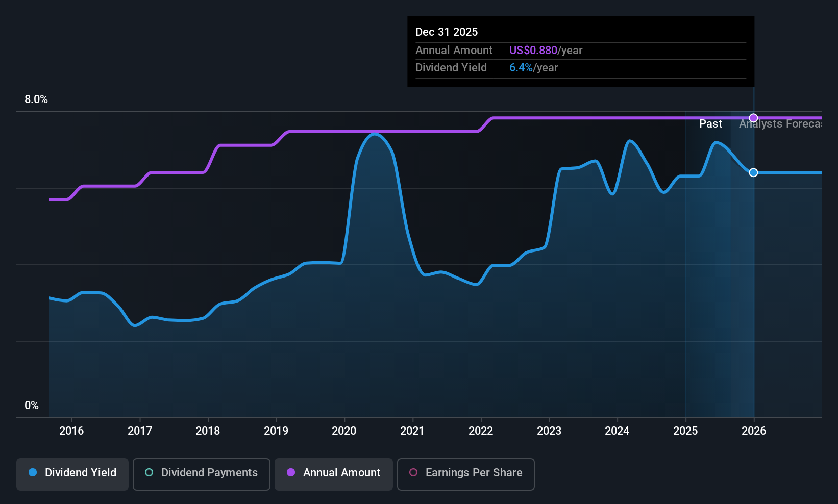This screenshot has width=838, height=504.
Task: Click the 2020 dividend yield peak
Action: (x=375, y=134)
